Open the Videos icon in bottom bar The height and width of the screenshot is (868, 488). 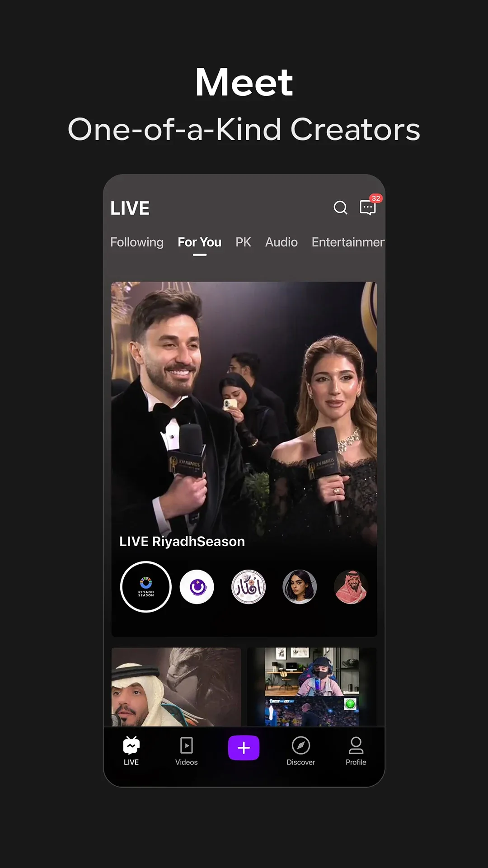coord(186,751)
